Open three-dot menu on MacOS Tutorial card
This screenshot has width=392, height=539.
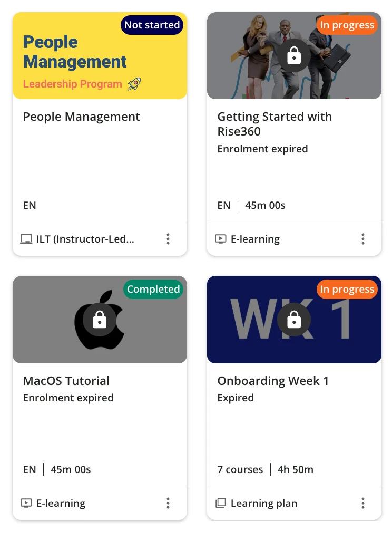point(168,503)
